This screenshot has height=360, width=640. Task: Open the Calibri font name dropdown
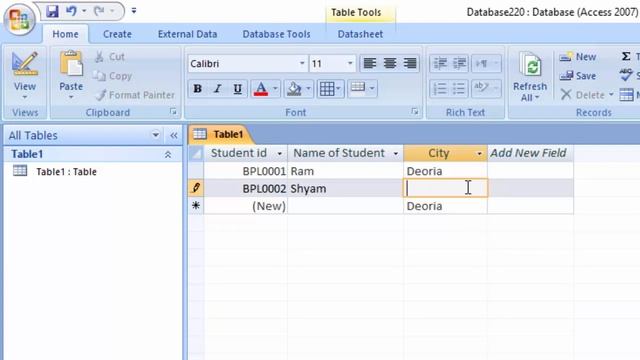[x=302, y=64]
